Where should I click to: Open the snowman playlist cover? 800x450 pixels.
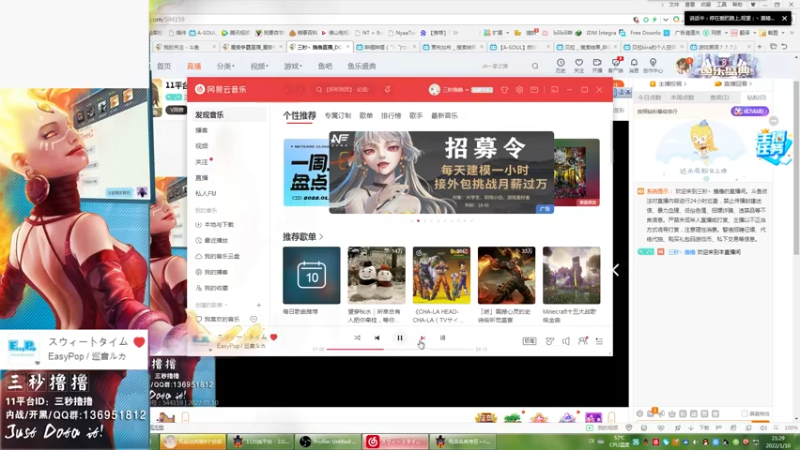pyautogui.click(x=377, y=276)
